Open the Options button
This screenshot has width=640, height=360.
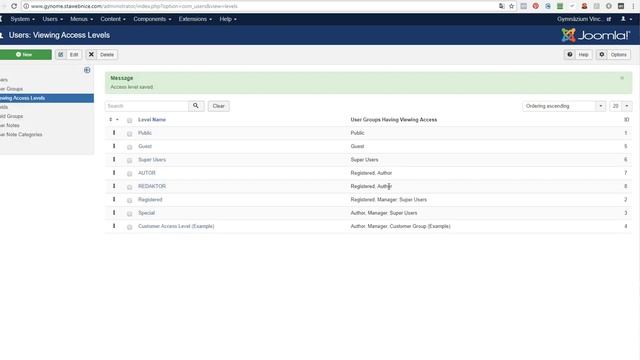[613, 55]
